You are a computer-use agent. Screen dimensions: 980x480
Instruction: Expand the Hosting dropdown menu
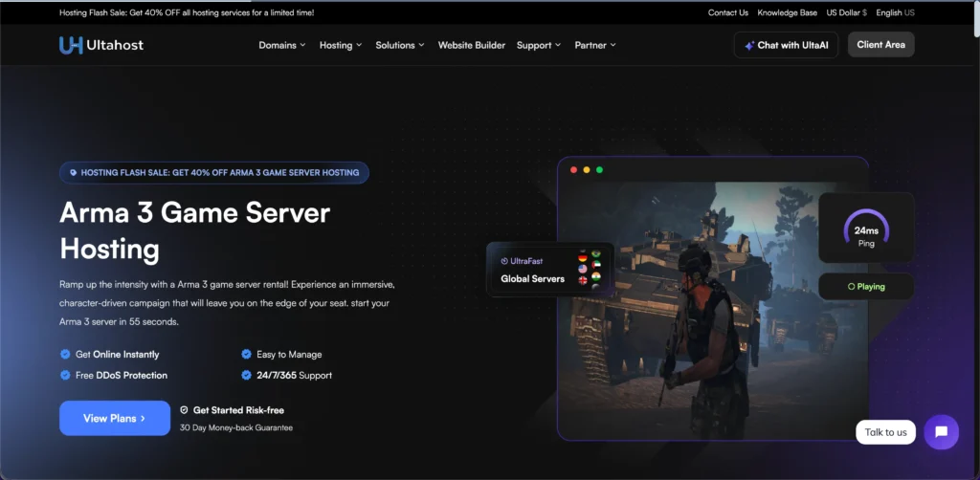(x=341, y=45)
